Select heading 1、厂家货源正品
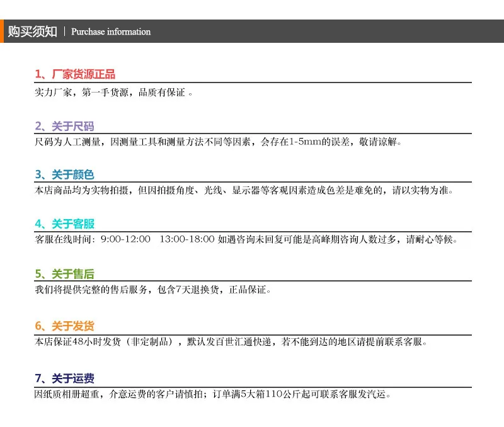The height and width of the screenshot is (427, 504). pos(75,74)
